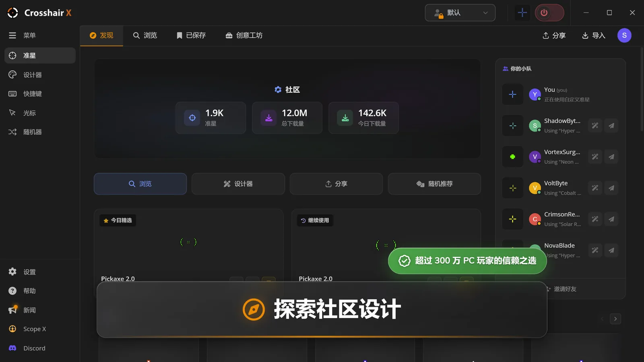Open 快捷键 in the sidebar
The image size is (644, 362).
40,94
